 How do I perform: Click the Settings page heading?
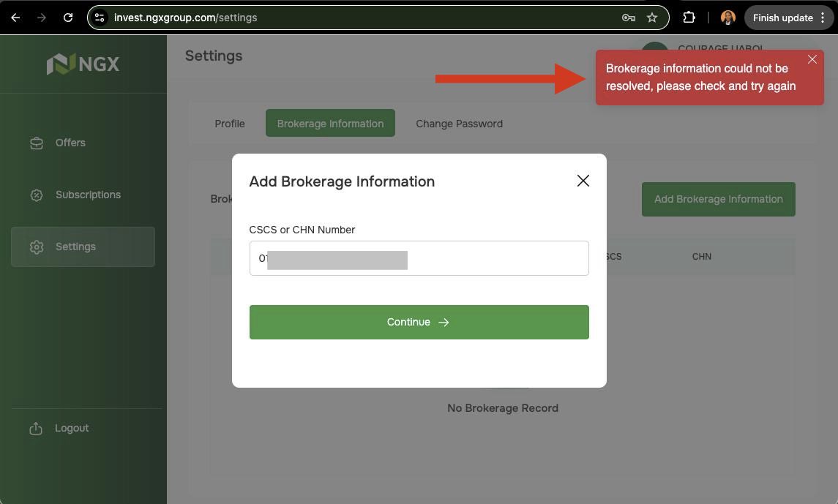(213, 56)
